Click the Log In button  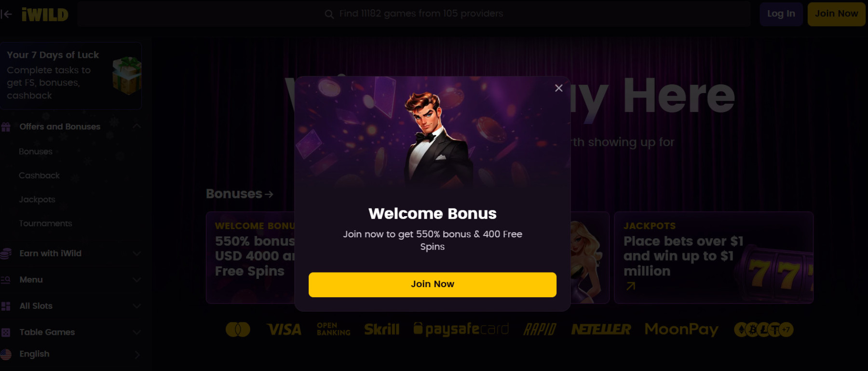click(781, 14)
